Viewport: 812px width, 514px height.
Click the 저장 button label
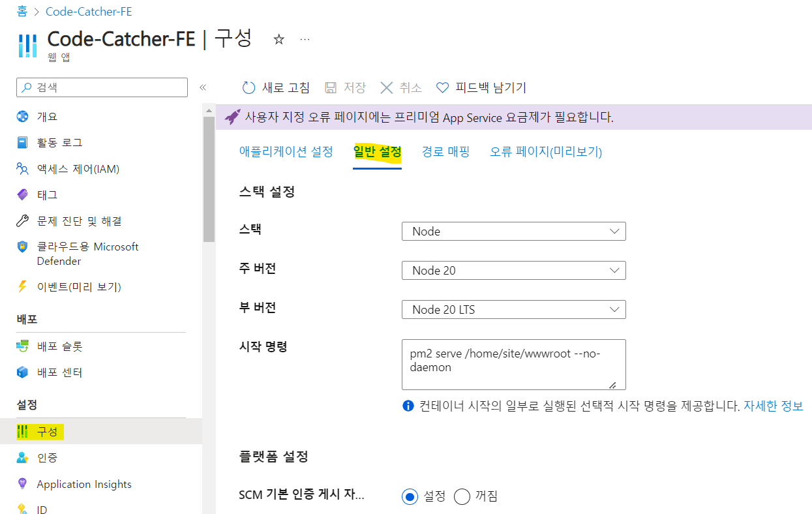coord(355,87)
